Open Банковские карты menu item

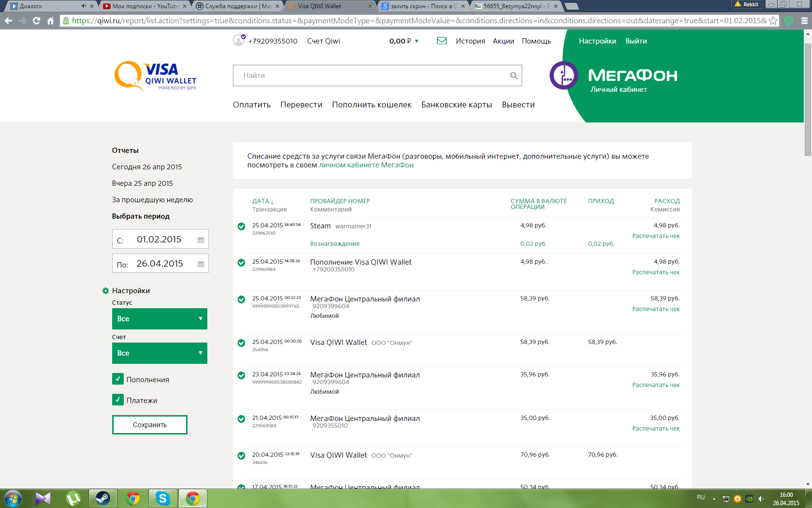pyautogui.click(x=457, y=105)
